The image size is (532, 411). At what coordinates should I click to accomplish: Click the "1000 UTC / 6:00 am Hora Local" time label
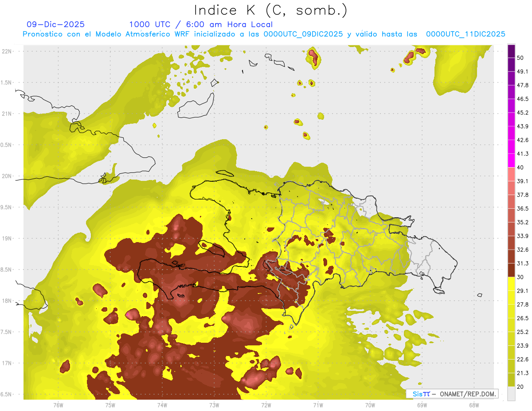(201, 24)
